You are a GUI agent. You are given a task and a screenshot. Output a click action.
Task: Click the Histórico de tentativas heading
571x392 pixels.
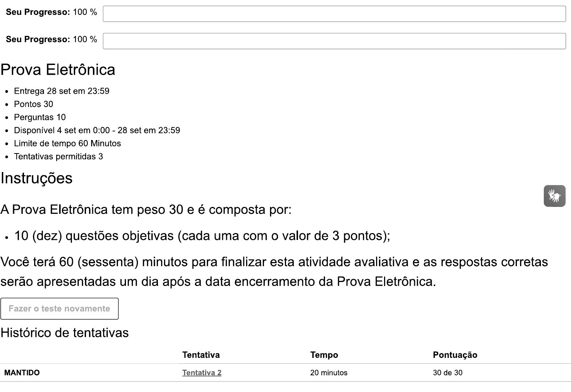(x=65, y=333)
